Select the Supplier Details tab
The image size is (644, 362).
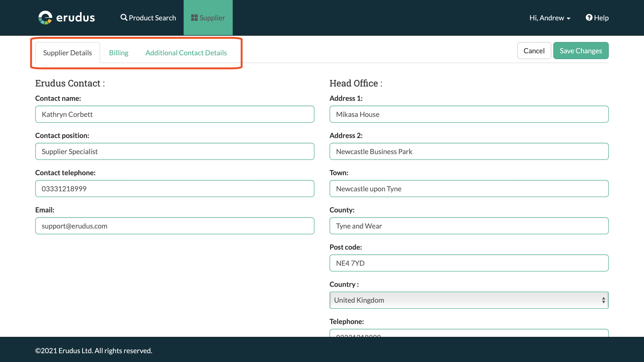[x=67, y=53]
